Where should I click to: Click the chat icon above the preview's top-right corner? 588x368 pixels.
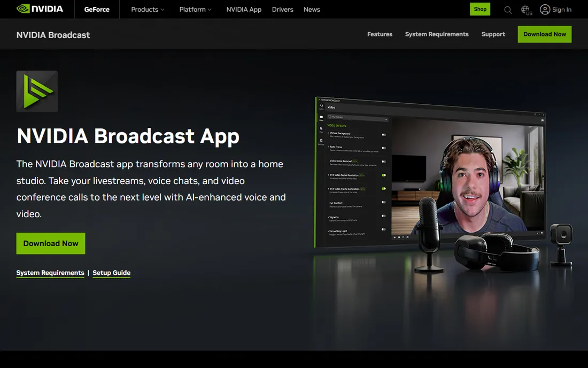coord(542,120)
